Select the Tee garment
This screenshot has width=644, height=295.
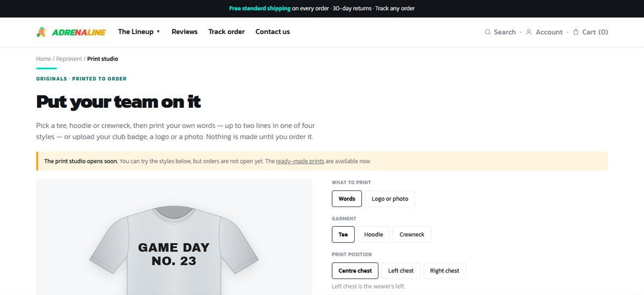tap(343, 234)
